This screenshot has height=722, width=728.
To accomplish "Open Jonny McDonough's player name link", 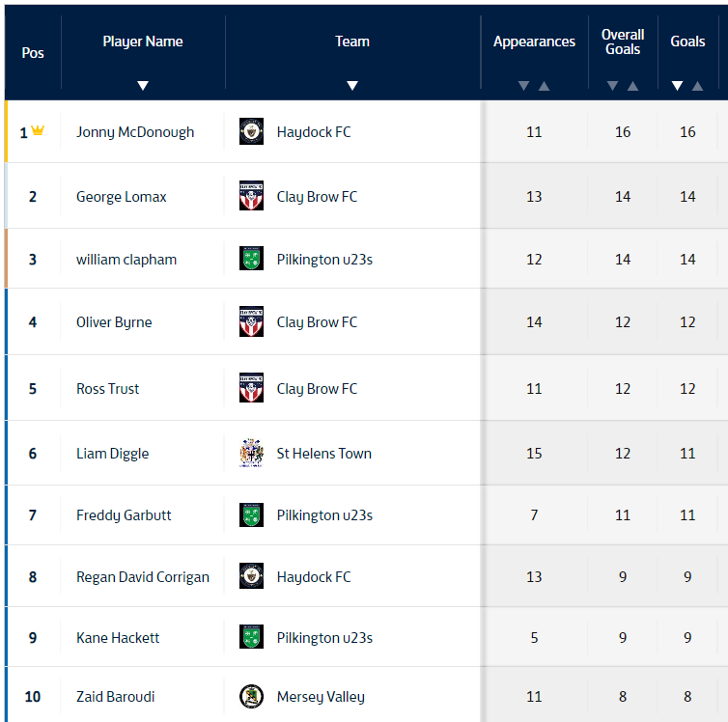I will coord(135,131).
